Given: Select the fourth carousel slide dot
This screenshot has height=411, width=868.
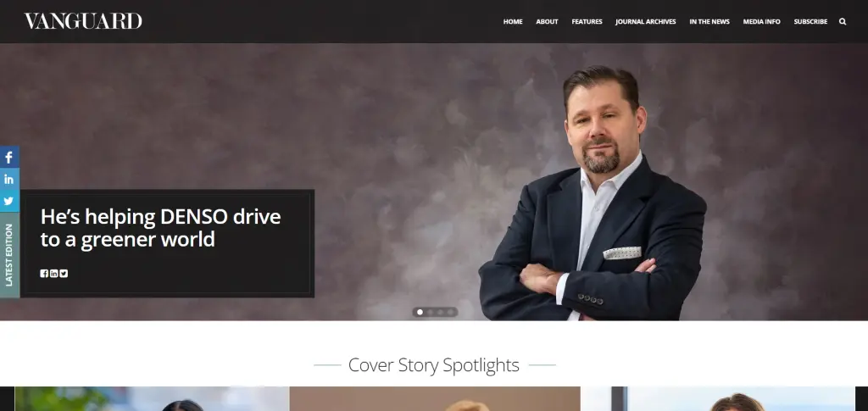Looking at the screenshot, I should click(451, 312).
